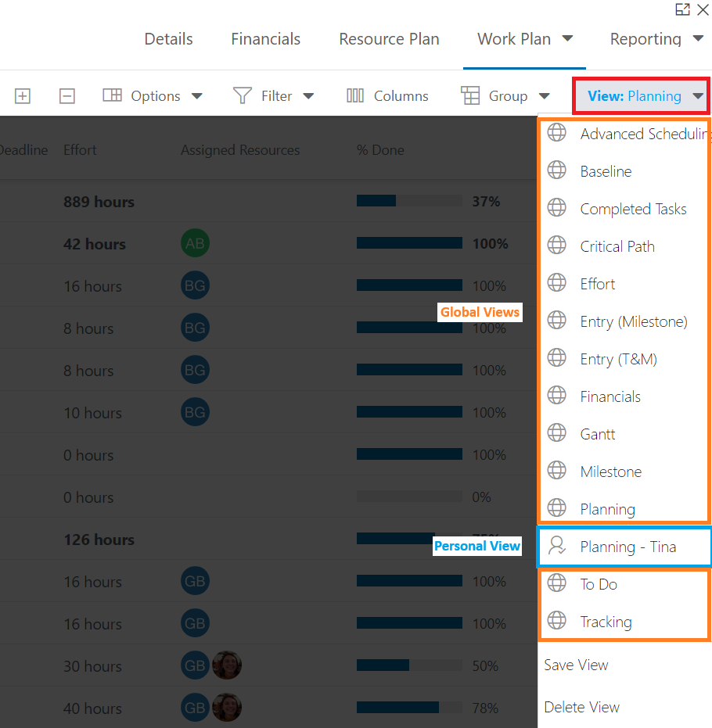Viewport: 712px width, 728px height.
Task: Click photo avatar in 40 hours row
Action: click(227, 708)
